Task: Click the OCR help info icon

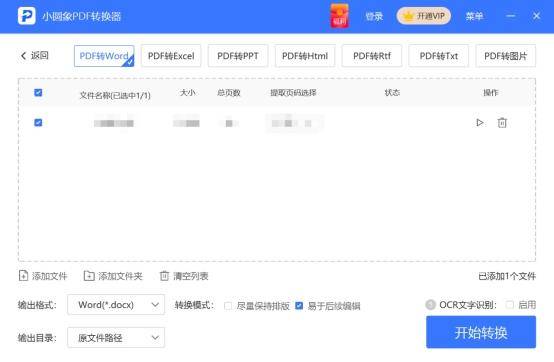Action: [430, 304]
